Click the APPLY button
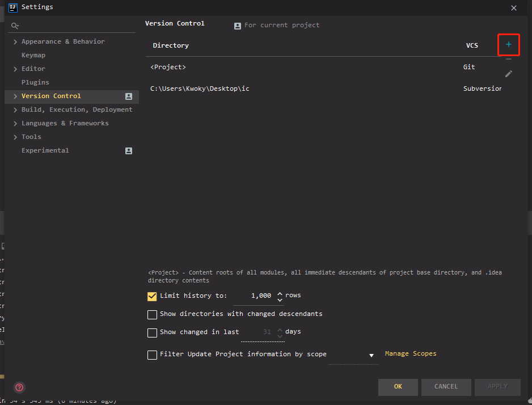The width and height of the screenshot is (532, 405). pyautogui.click(x=497, y=387)
